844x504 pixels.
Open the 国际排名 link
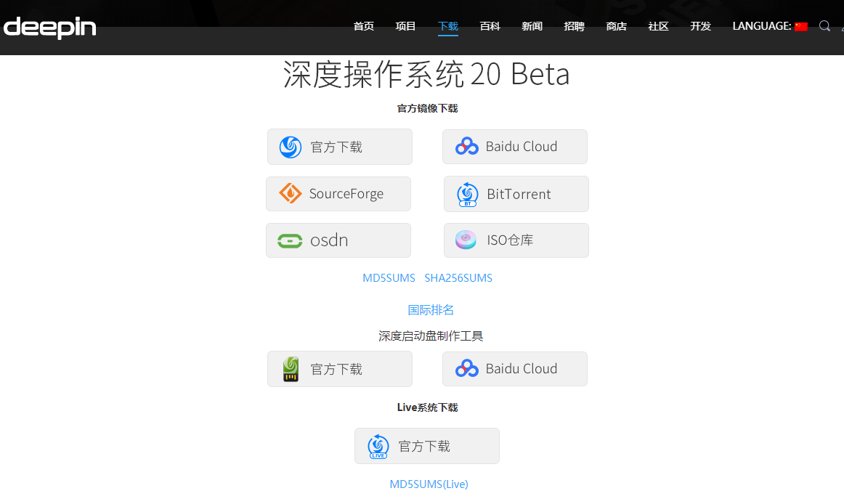(431, 310)
